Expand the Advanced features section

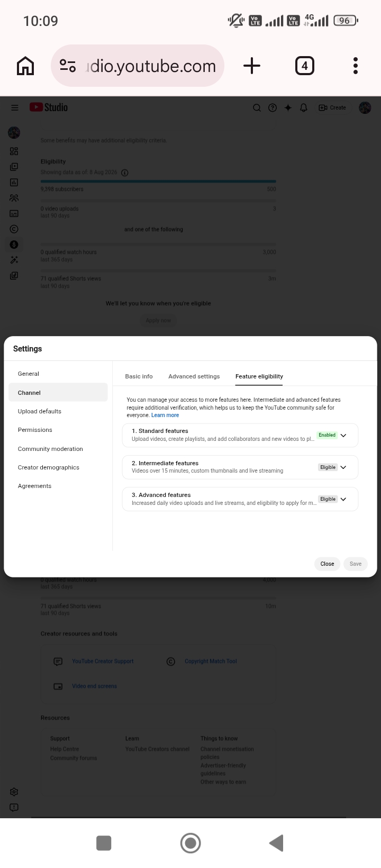click(240, 499)
